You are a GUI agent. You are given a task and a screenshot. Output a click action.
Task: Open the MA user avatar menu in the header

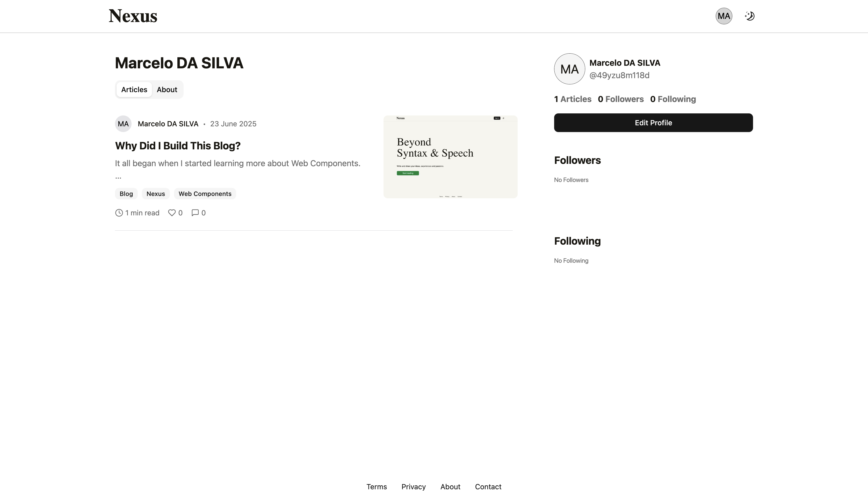click(724, 16)
